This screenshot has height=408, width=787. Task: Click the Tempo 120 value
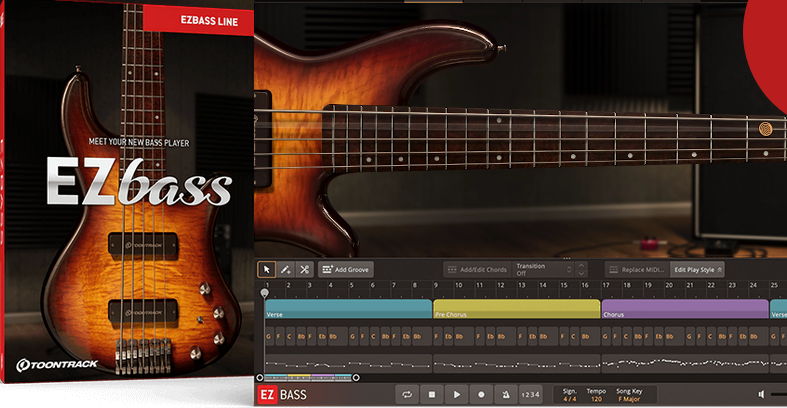click(596, 395)
